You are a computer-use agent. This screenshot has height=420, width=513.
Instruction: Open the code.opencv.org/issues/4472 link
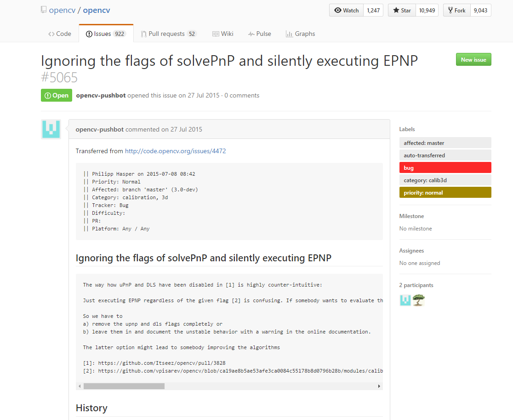(x=175, y=151)
